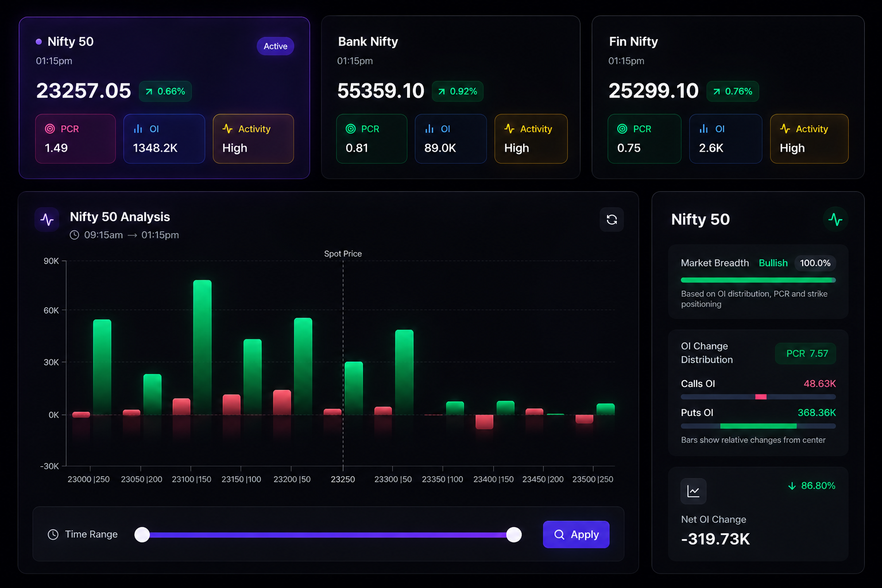Click the Nifty 50 OI value 1348.2K
Image resolution: width=882 pixels, height=588 pixels.
click(155, 148)
